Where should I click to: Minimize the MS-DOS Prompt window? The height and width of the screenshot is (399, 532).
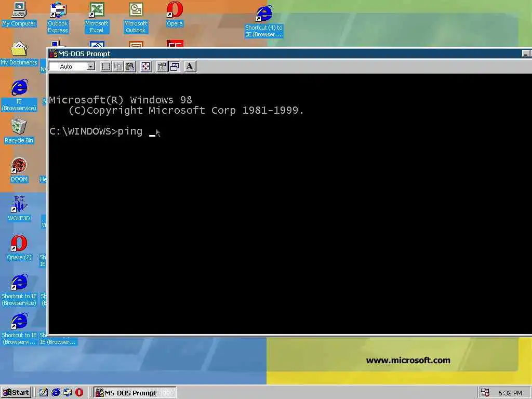[x=526, y=54]
